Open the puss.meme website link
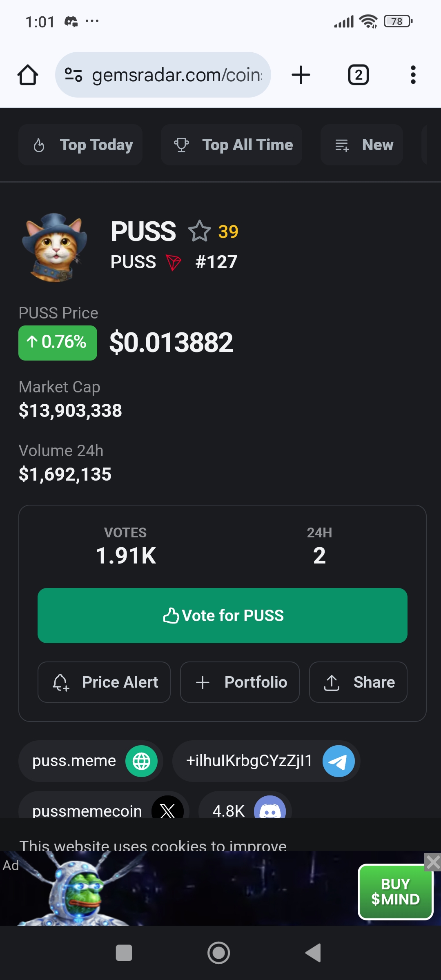The image size is (441, 980). [x=91, y=761]
